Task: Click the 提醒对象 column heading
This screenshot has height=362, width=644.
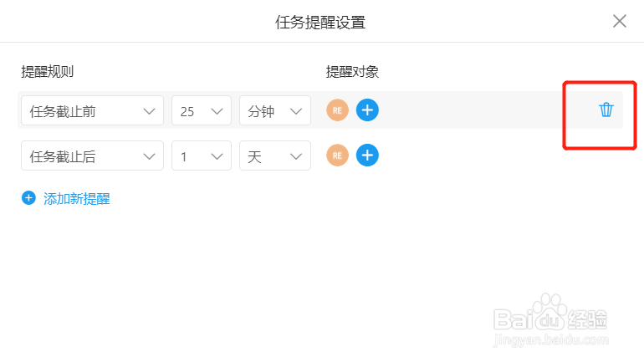Action: [x=352, y=72]
